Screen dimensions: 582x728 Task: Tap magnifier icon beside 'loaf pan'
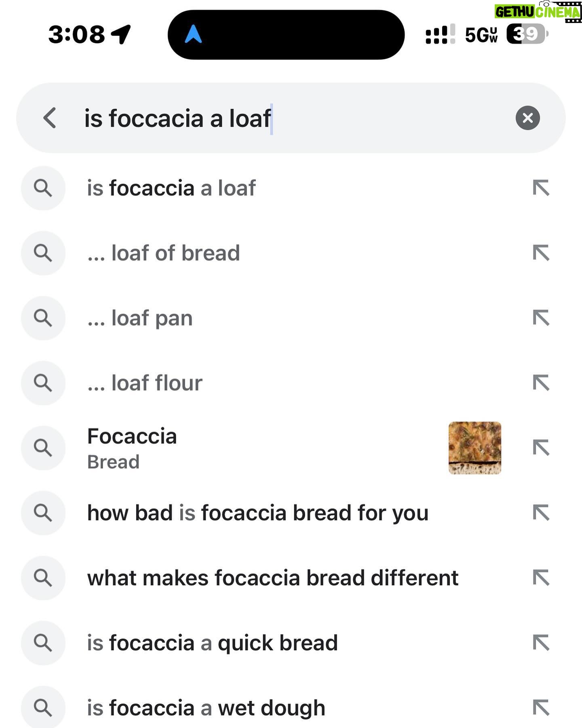43,318
